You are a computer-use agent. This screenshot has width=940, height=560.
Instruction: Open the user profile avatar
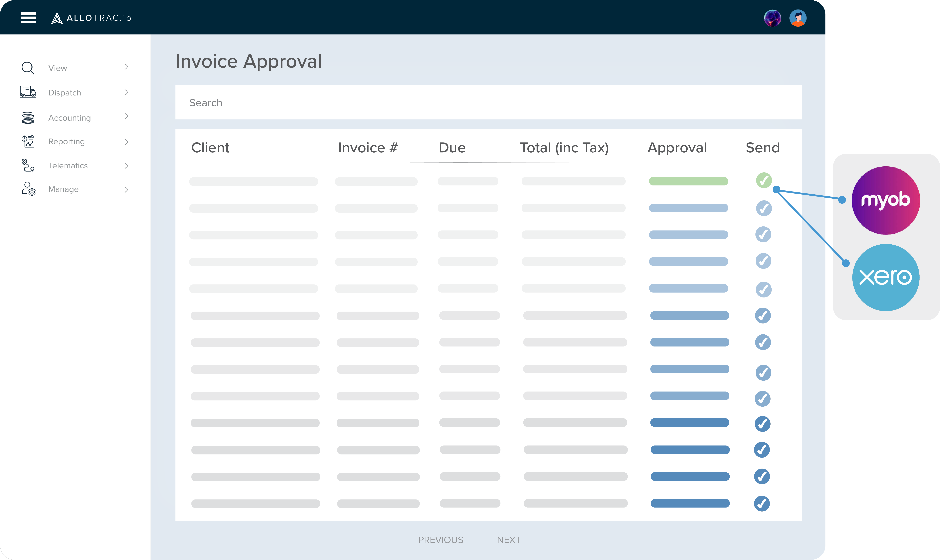click(x=798, y=17)
